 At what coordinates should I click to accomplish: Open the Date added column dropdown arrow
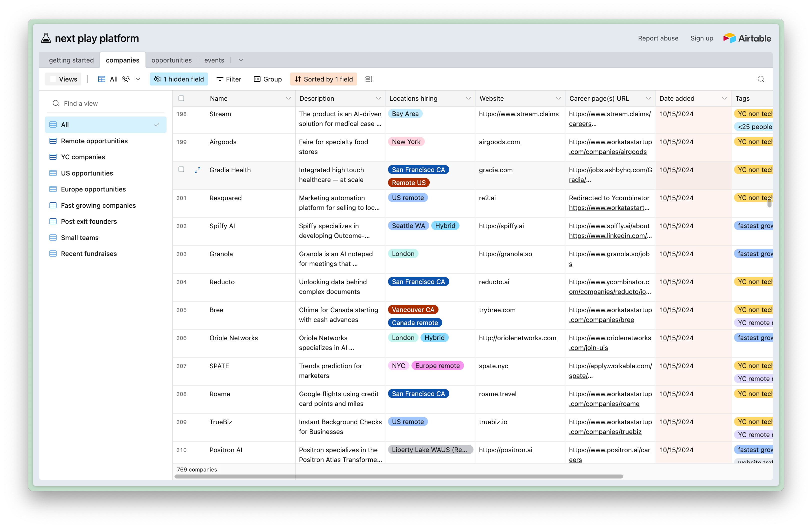pos(724,98)
